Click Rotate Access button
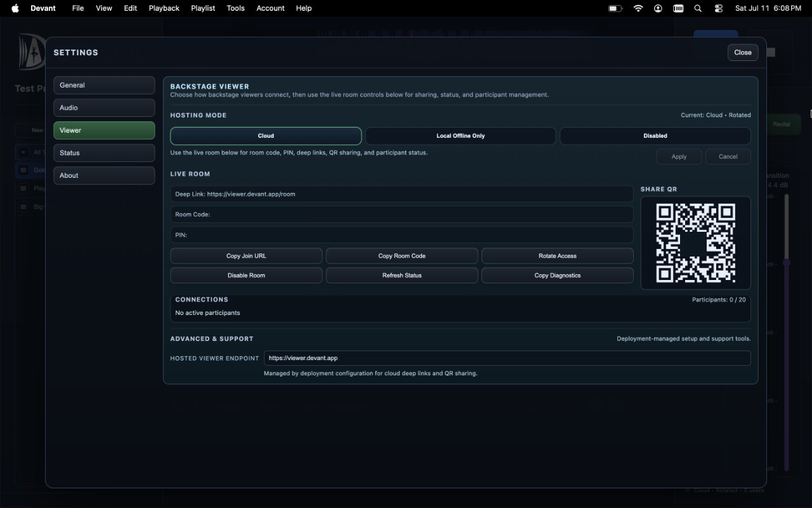The image size is (812, 508). [558, 256]
